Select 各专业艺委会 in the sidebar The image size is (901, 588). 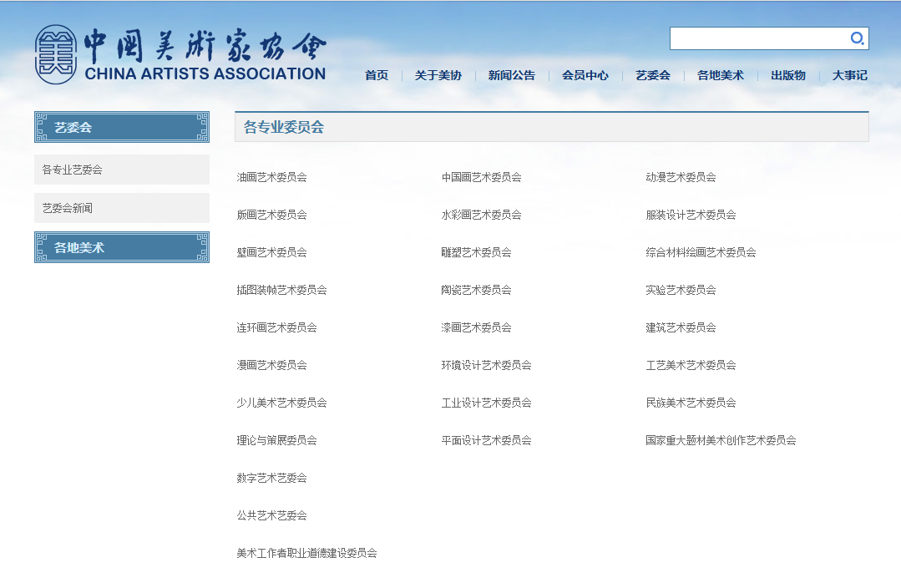click(x=122, y=170)
